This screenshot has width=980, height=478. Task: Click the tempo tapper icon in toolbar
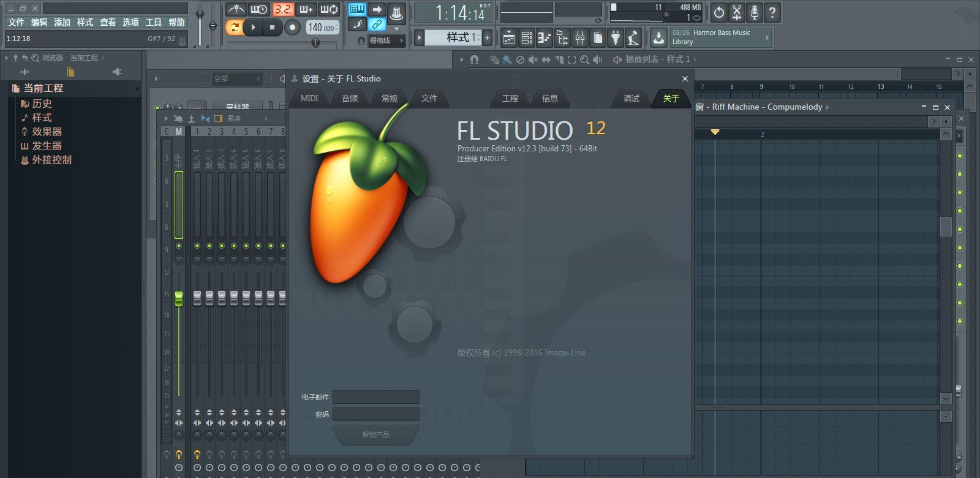(633, 38)
